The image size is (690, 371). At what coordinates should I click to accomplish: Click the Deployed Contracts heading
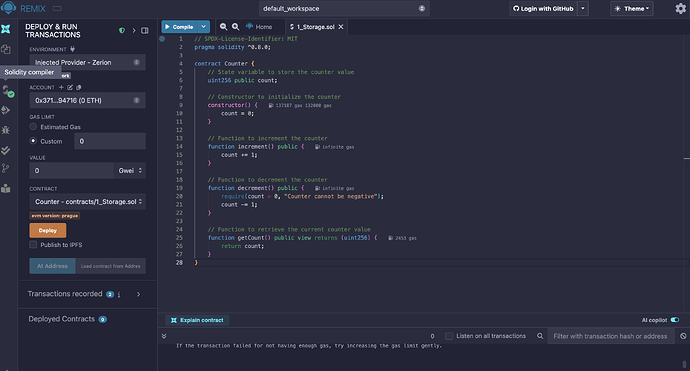click(x=62, y=319)
